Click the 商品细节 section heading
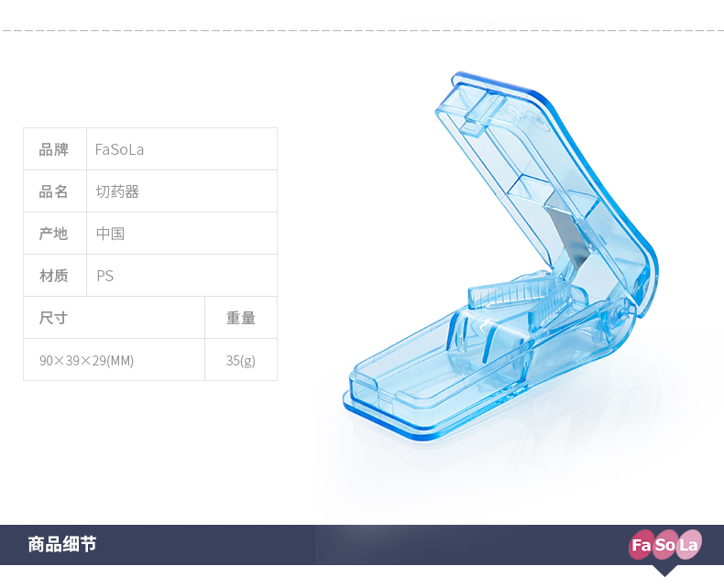This screenshot has width=724, height=588. pos(62,544)
